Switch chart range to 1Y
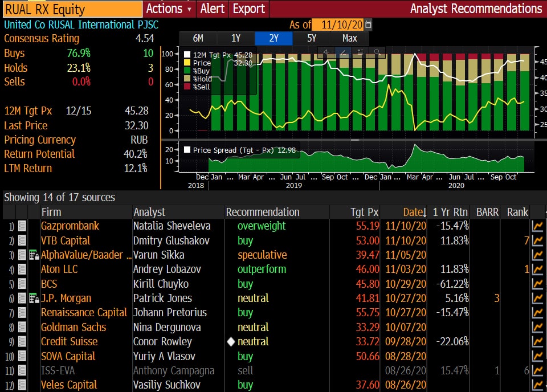This screenshot has width=547, height=392. [x=236, y=38]
